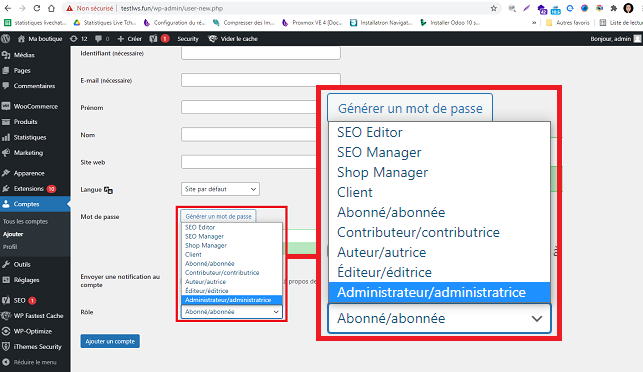Collapse sidebar with Réduire le menu

[35, 362]
